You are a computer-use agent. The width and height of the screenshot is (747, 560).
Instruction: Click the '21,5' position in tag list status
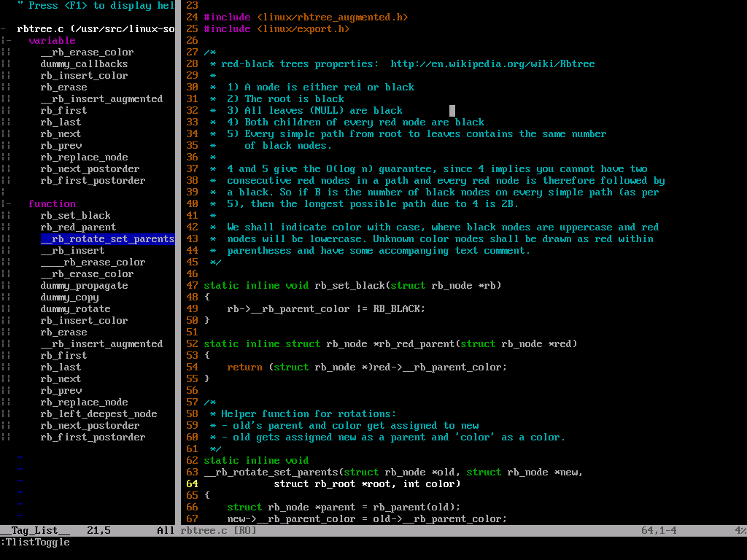[x=98, y=531]
